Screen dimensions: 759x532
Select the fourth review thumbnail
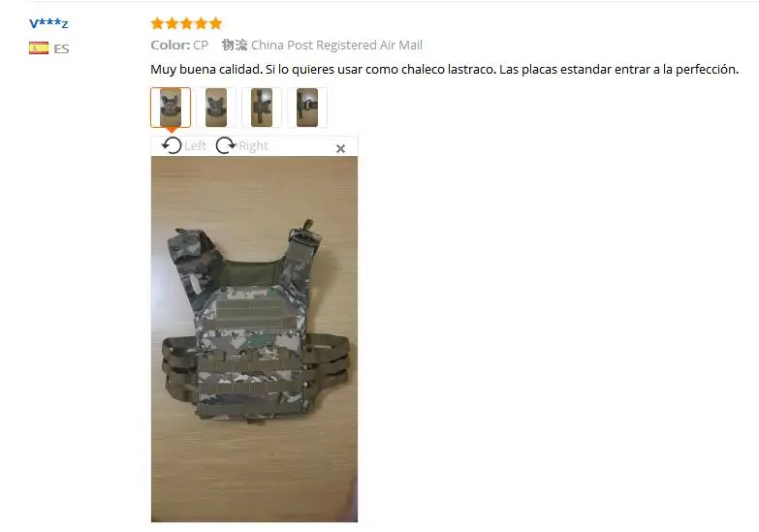pos(307,108)
